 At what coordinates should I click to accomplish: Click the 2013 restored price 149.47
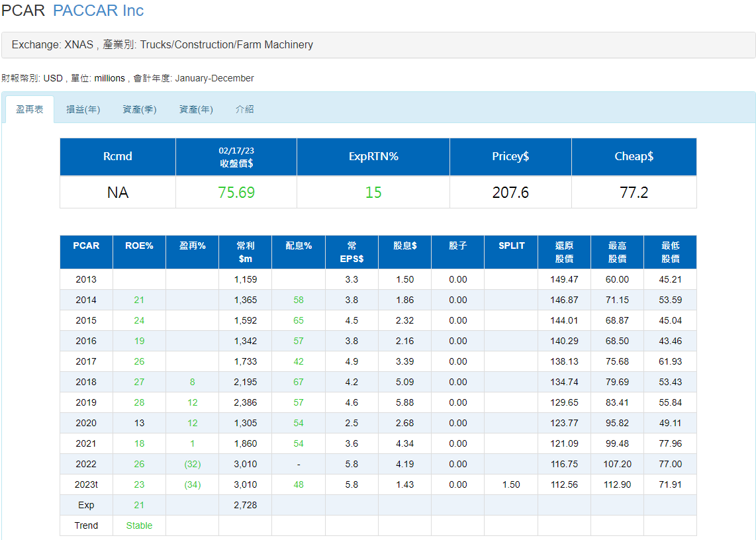coord(564,280)
